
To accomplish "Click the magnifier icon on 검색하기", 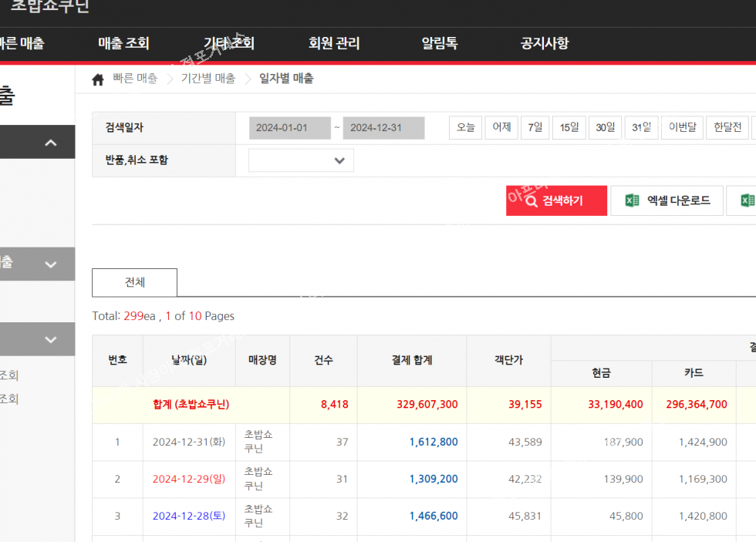I will click(x=532, y=201).
